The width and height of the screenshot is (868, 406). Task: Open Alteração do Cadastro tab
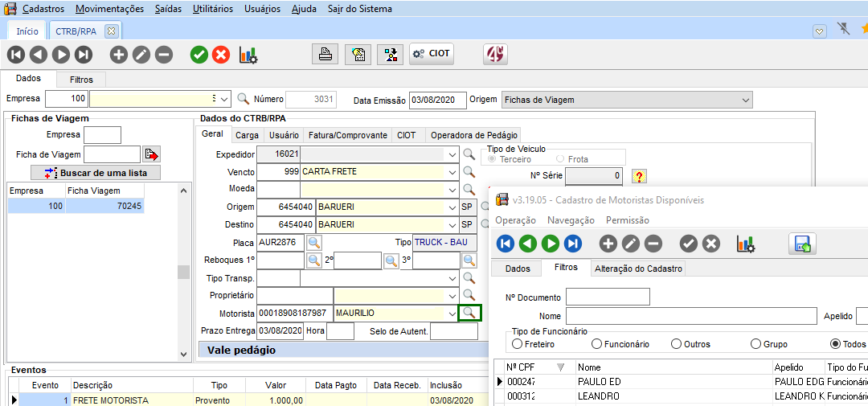(x=637, y=269)
